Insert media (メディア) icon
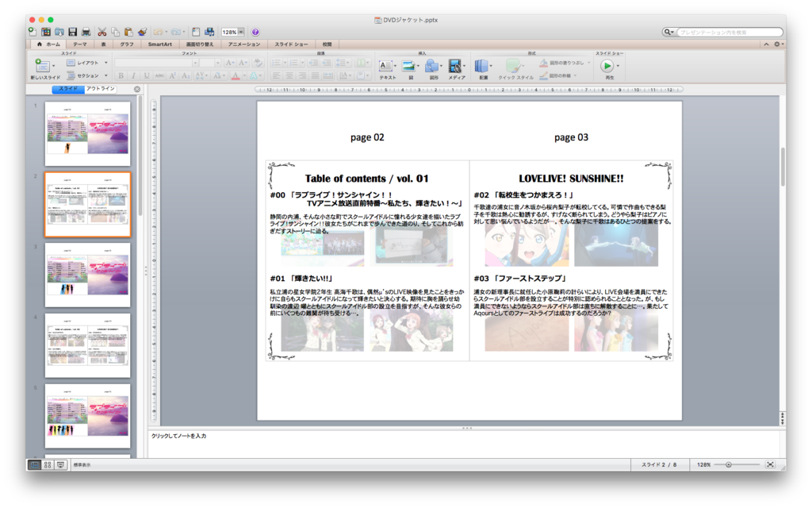Image resolution: width=812 pixels, height=508 pixels. pos(456,69)
